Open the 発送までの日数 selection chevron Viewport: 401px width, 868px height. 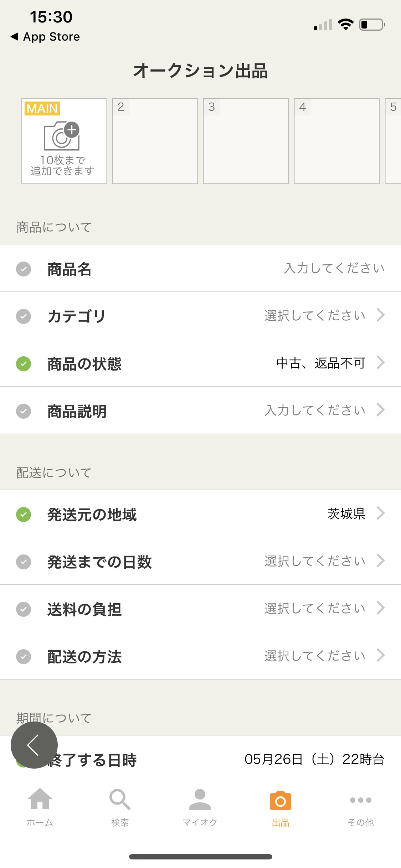coord(381,560)
